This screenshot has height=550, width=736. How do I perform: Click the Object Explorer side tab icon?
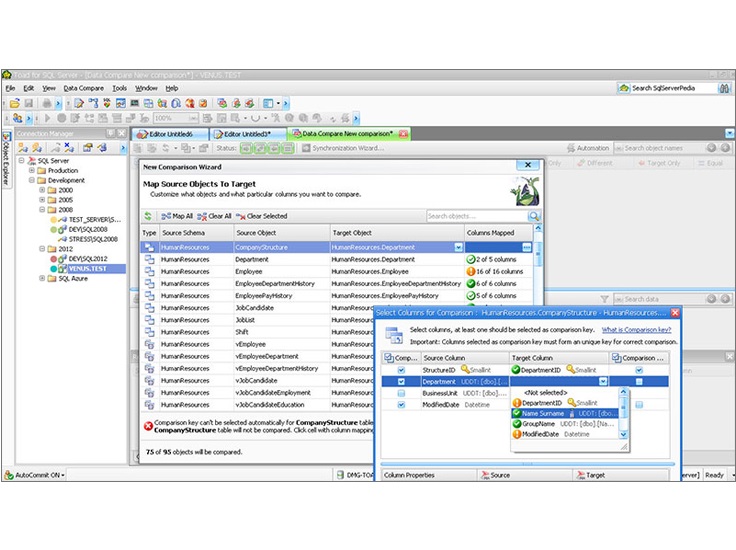[7, 137]
